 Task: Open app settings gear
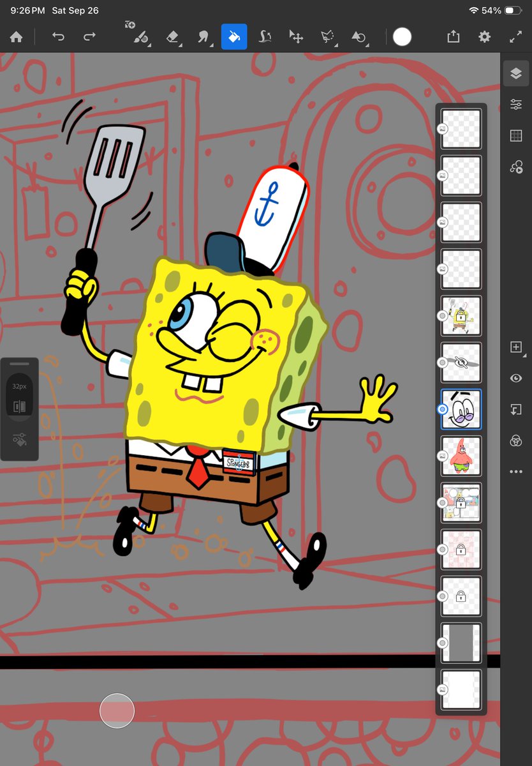coord(485,37)
